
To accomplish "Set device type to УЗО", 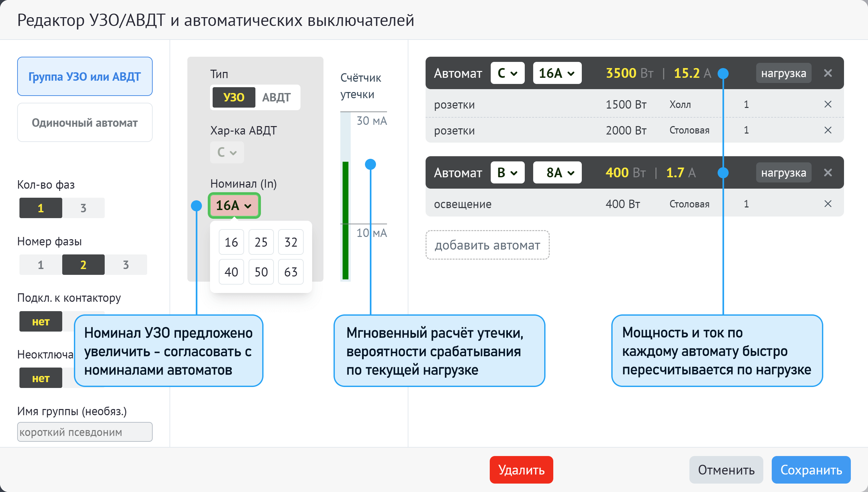I will tap(234, 97).
